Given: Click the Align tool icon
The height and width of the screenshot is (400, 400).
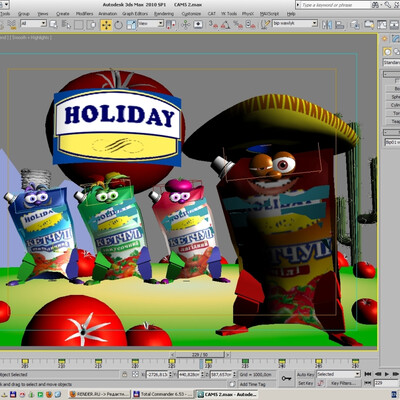Looking at the screenshot, I should coord(340,24).
